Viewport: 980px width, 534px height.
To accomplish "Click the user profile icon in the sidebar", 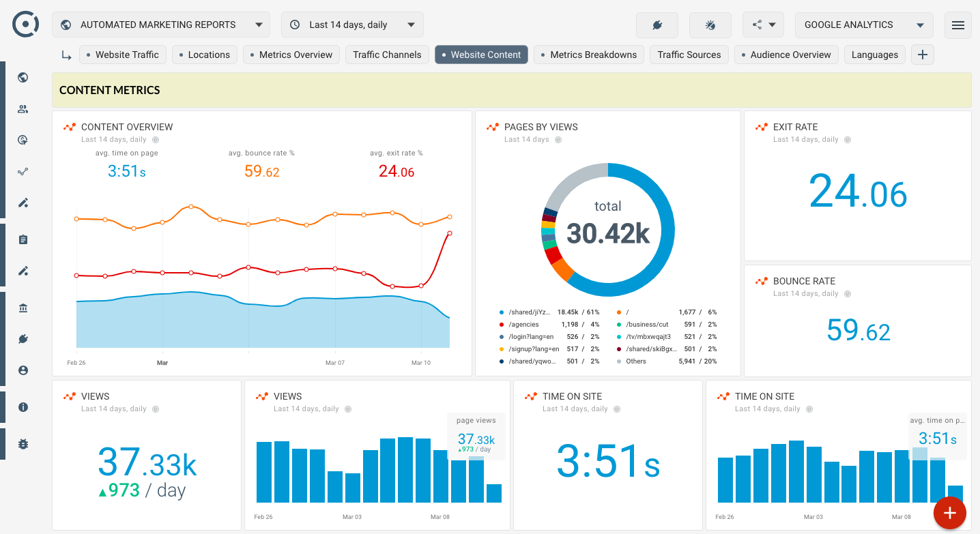I will tap(23, 370).
